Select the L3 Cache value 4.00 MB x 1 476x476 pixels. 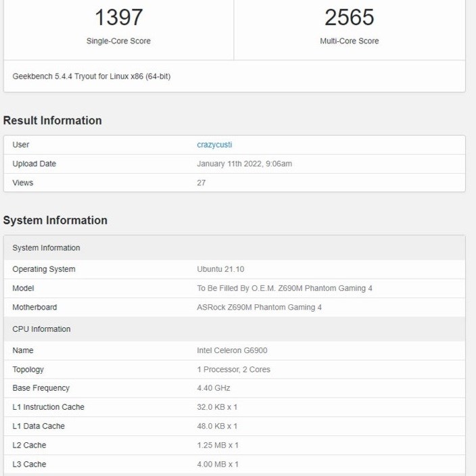pos(218,465)
